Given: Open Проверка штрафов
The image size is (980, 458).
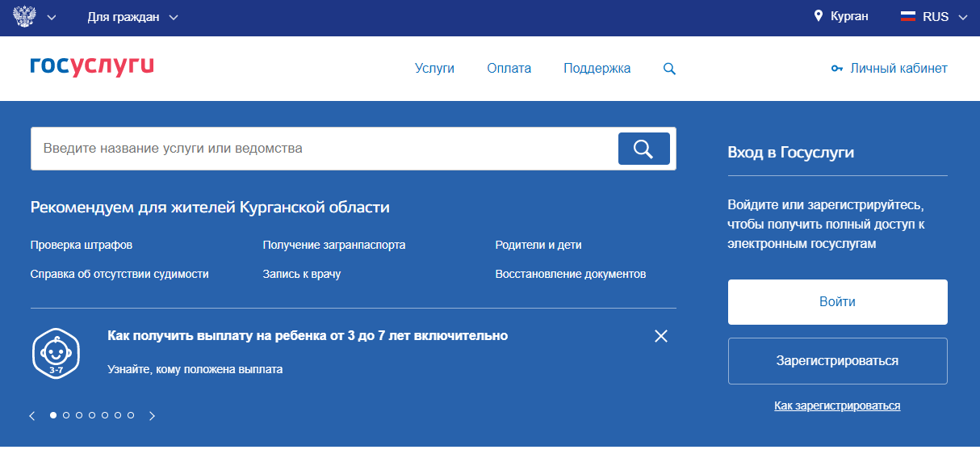Looking at the screenshot, I should tap(82, 245).
